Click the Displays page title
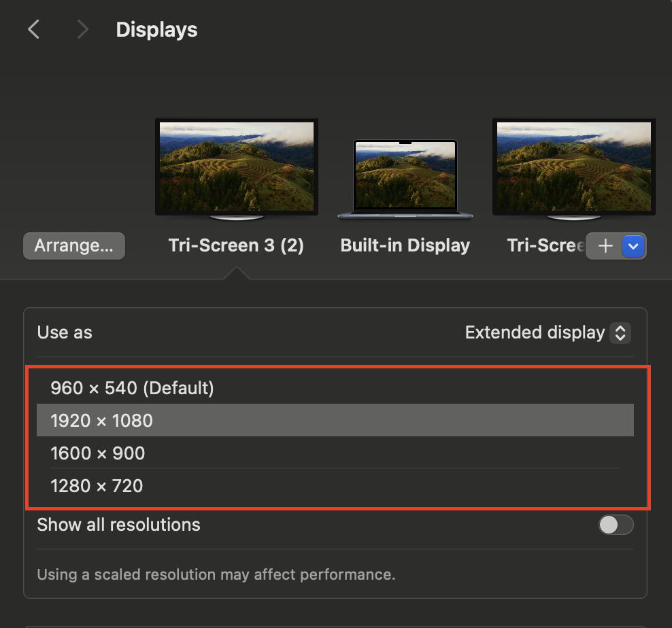The image size is (672, 628). pos(156,30)
